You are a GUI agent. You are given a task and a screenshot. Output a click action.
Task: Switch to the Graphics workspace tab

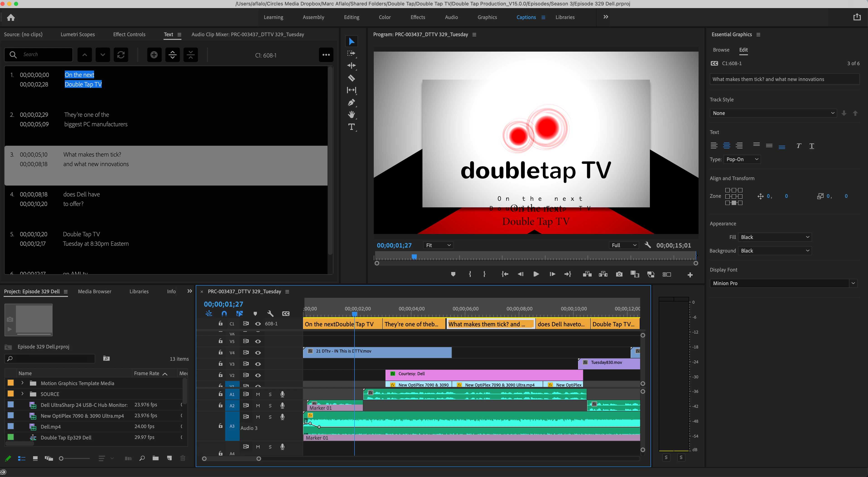click(487, 17)
